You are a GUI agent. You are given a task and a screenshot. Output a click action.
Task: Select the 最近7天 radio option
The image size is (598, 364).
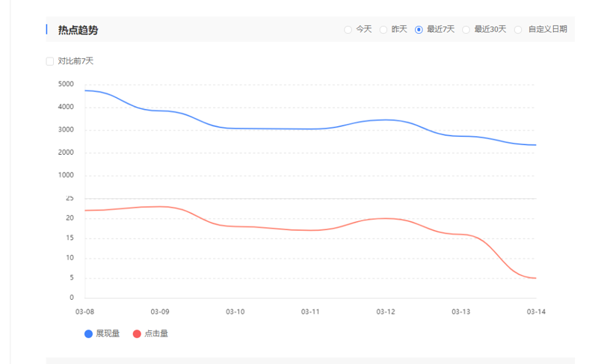[419, 30]
